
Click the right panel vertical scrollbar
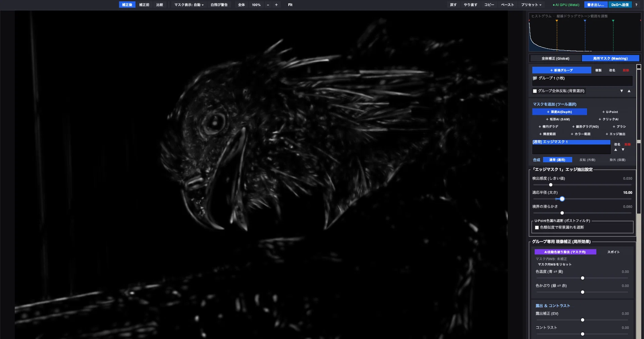[x=639, y=141]
